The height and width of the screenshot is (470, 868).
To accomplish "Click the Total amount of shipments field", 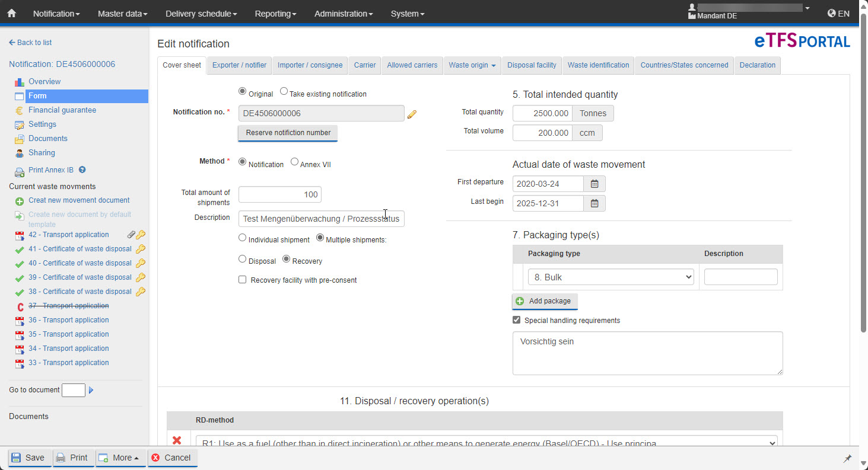I will pyautogui.click(x=280, y=194).
